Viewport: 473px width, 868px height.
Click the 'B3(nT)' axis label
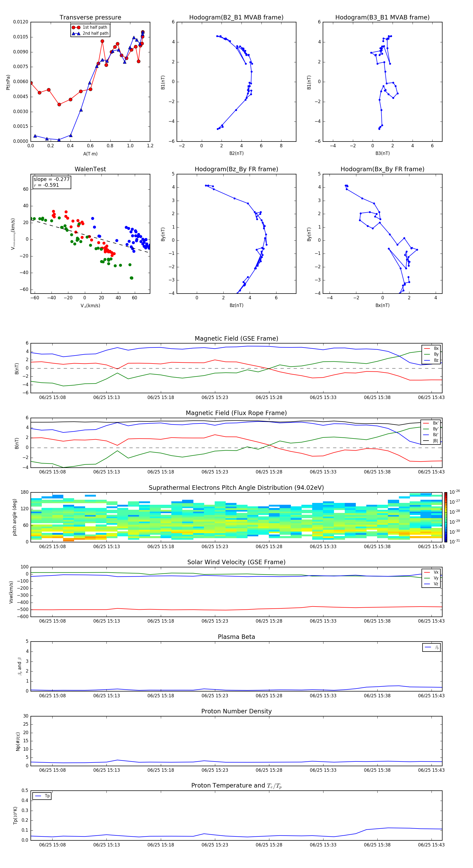coord(382,153)
